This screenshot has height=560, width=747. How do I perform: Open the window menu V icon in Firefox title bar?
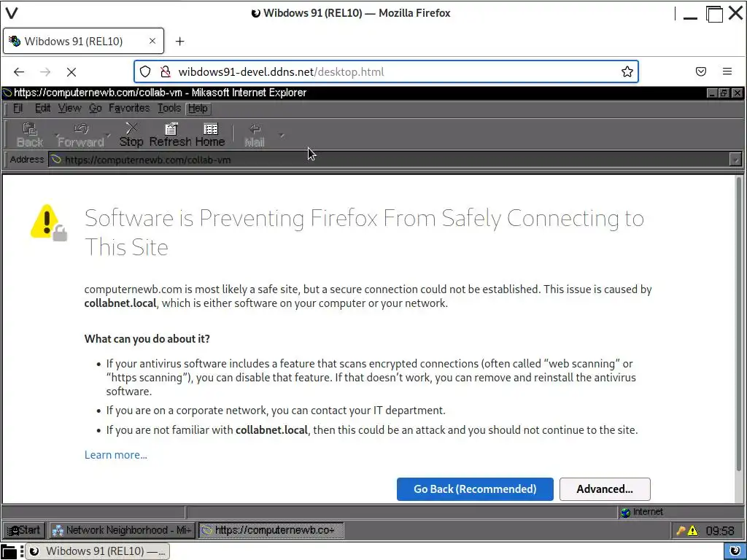tap(12, 13)
